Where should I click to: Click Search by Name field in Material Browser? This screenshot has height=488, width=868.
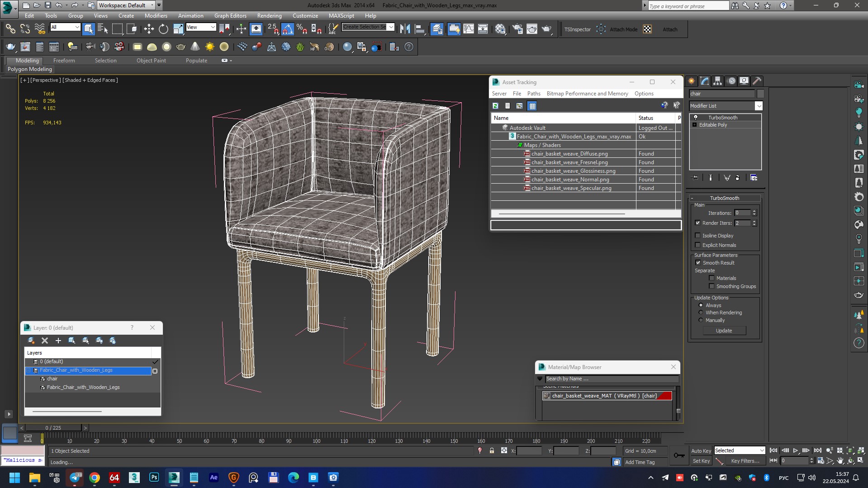(612, 379)
